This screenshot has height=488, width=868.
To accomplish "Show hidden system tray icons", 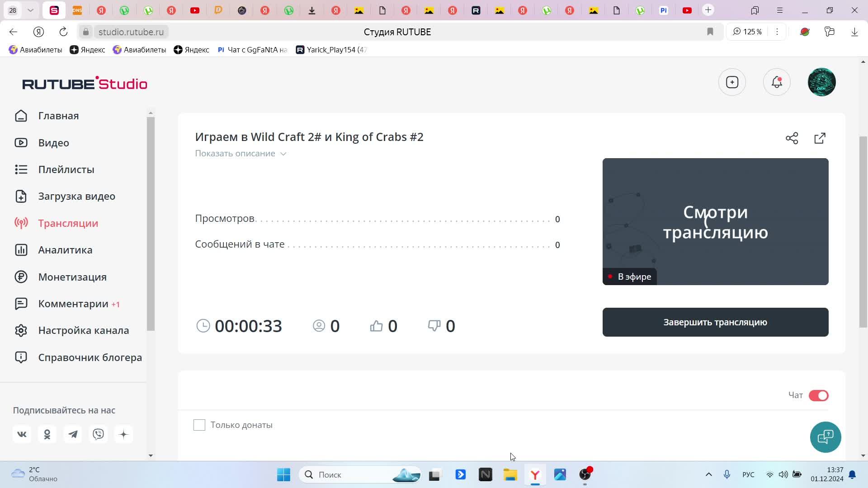I will (708, 474).
